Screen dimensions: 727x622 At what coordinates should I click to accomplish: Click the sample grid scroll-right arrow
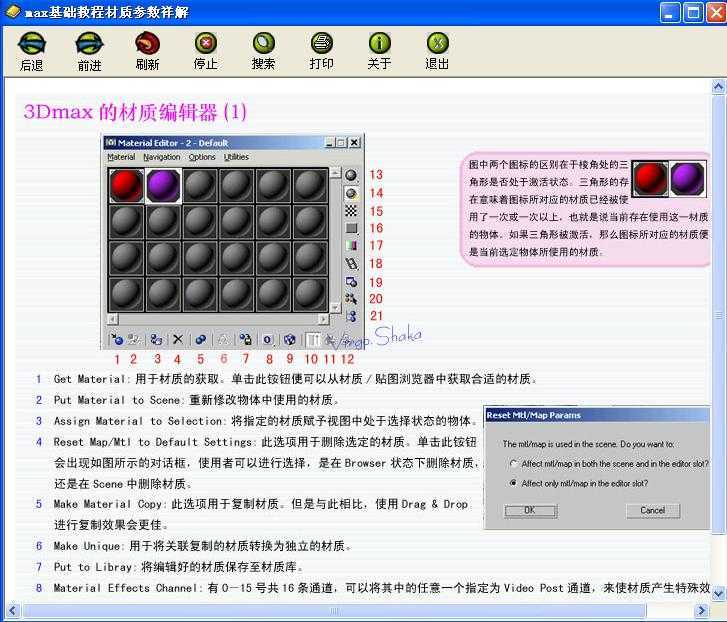point(323,319)
